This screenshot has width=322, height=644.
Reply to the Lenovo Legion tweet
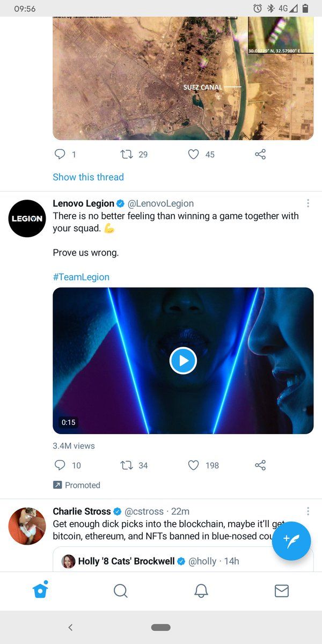click(x=60, y=465)
